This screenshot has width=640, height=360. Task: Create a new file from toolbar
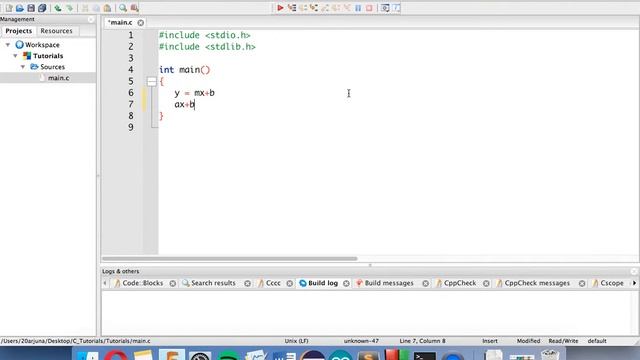point(9,8)
